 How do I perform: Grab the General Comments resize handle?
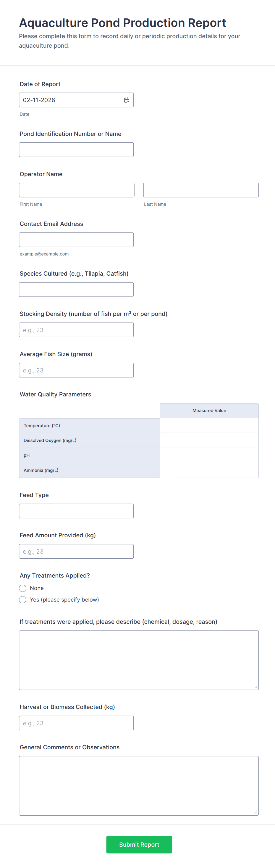click(x=255, y=812)
